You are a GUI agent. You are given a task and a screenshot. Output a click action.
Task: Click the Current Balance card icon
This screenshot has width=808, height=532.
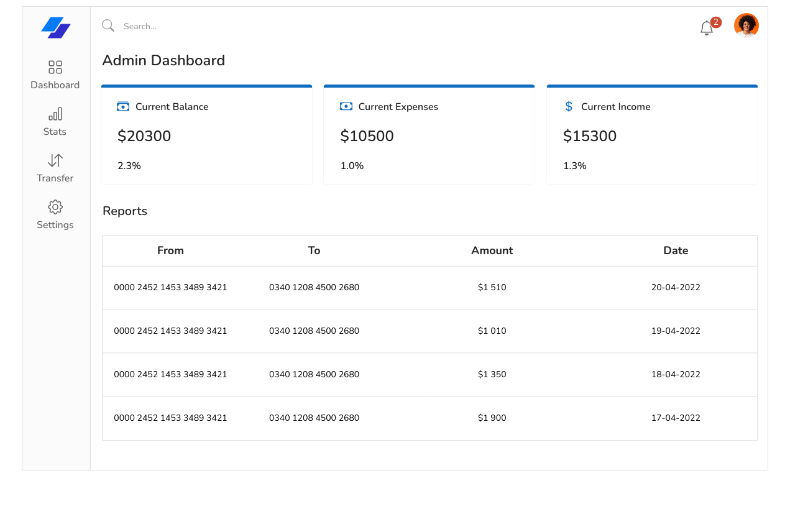pos(122,106)
